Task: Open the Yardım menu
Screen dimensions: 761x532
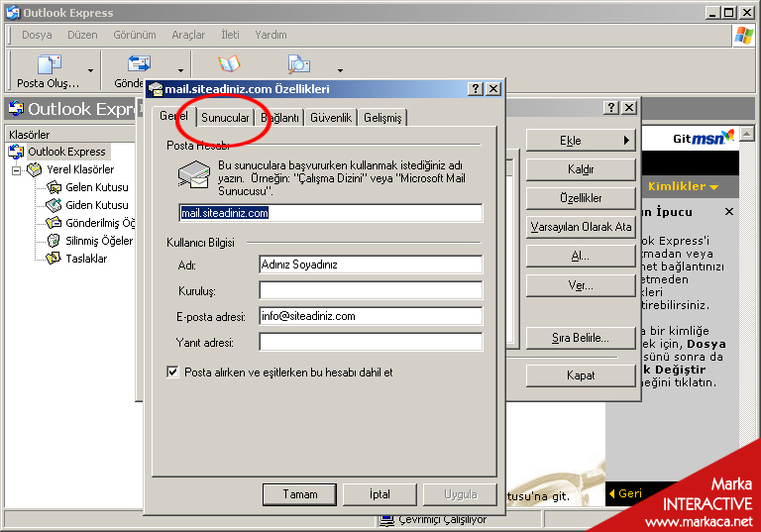Action: (x=271, y=35)
